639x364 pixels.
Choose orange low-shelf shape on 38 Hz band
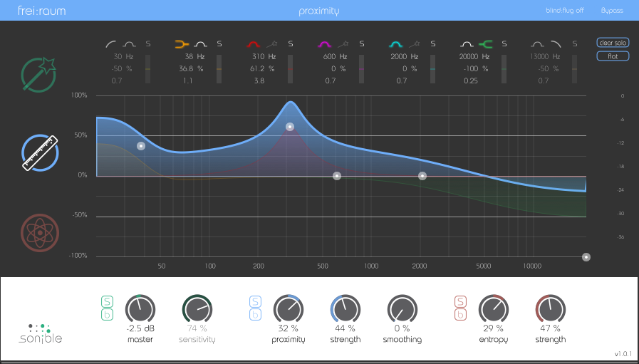tap(182, 43)
